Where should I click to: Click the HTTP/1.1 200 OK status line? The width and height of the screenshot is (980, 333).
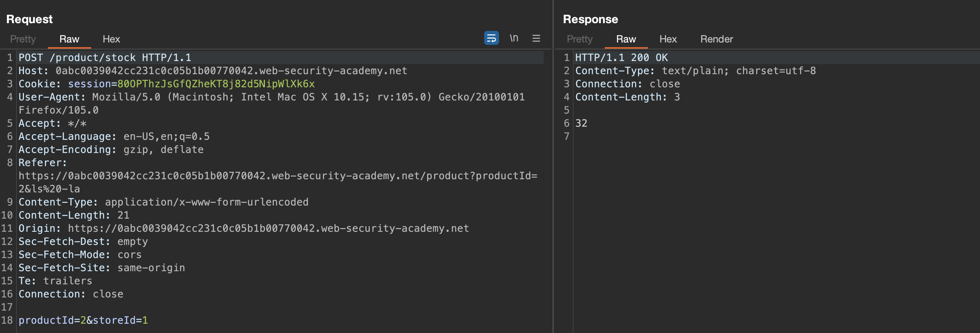(621, 58)
